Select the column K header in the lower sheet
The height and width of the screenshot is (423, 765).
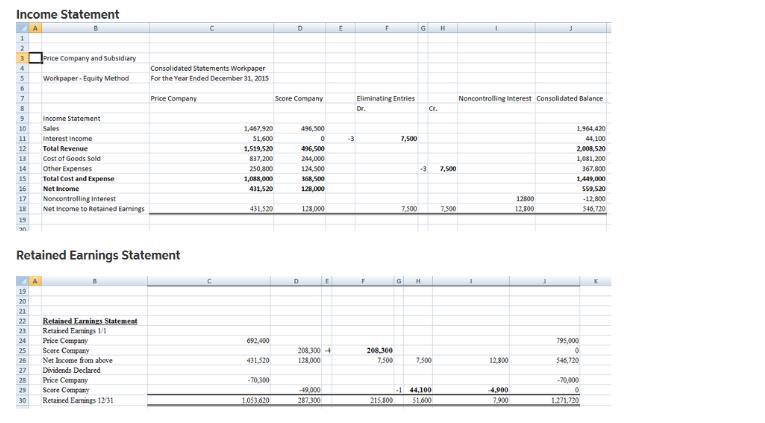pos(595,281)
